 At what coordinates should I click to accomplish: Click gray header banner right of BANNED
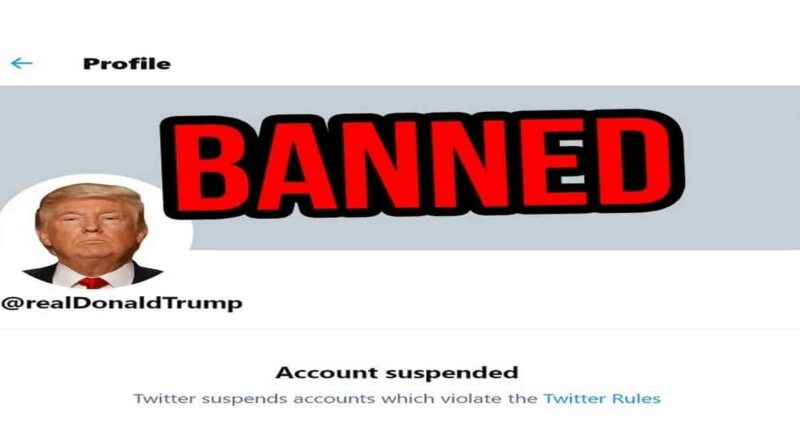(x=742, y=167)
